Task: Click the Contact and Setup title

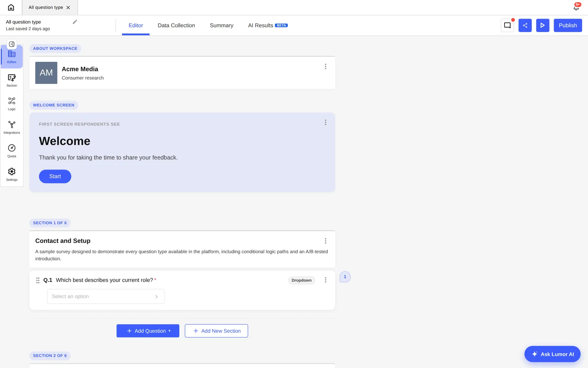Action: tap(63, 241)
